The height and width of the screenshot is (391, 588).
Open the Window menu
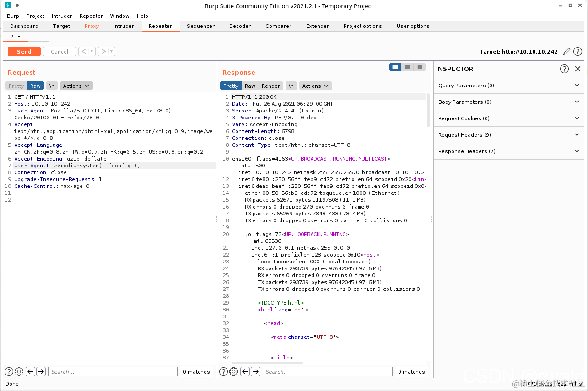click(120, 16)
